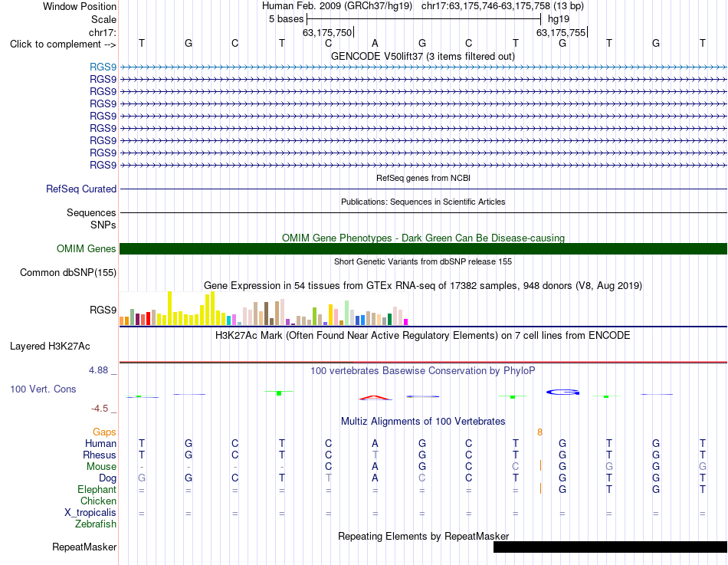Click the red A PhyloP logo letter
The width and height of the screenshot is (728, 565).
click(375, 397)
